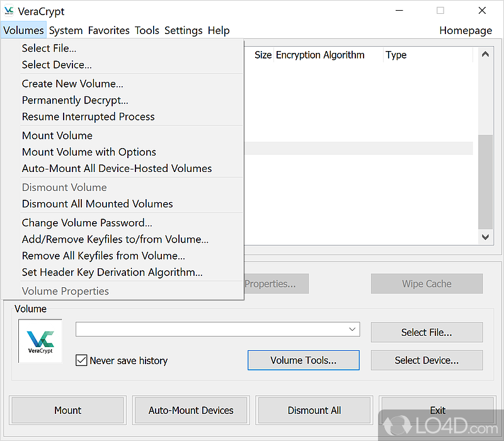Click the Dismount All button

314,411
